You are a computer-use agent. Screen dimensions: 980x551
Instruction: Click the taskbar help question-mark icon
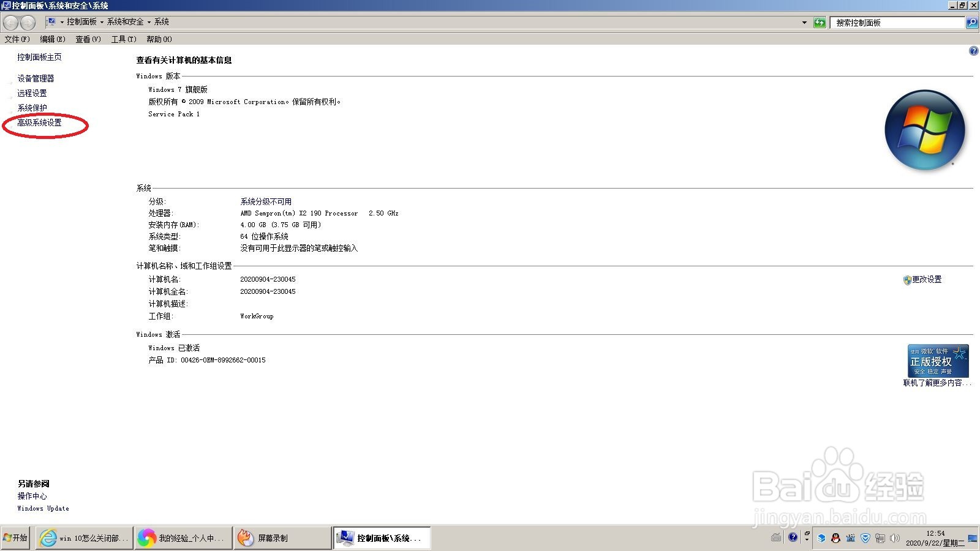[793, 537]
